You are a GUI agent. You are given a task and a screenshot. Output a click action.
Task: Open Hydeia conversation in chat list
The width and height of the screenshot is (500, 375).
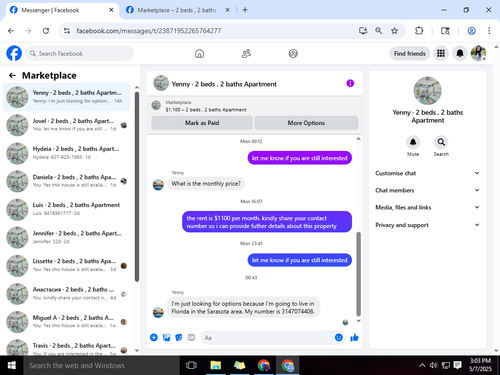pyautogui.click(x=66, y=153)
